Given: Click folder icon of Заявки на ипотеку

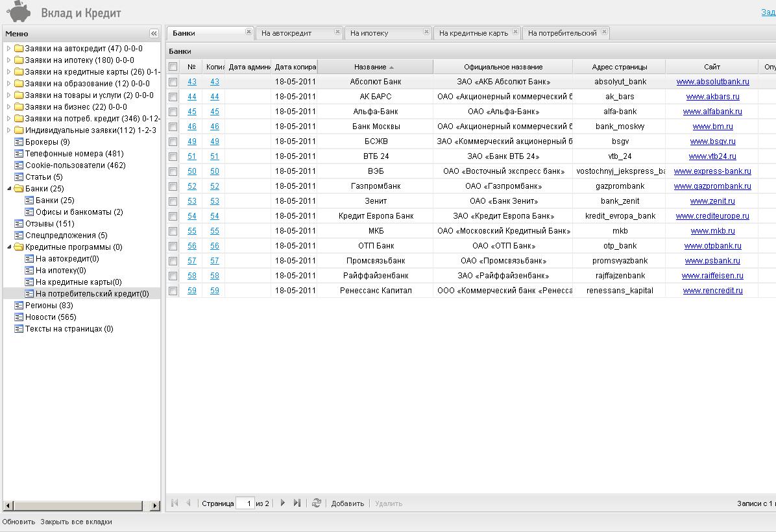Looking at the screenshot, I should point(19,60).
